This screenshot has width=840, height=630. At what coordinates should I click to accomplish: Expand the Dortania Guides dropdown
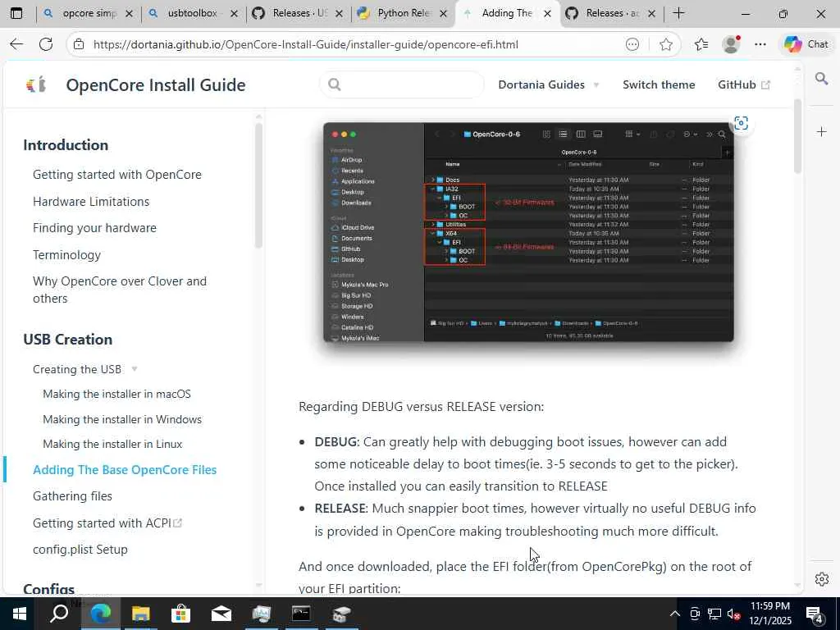pos(549,84)
